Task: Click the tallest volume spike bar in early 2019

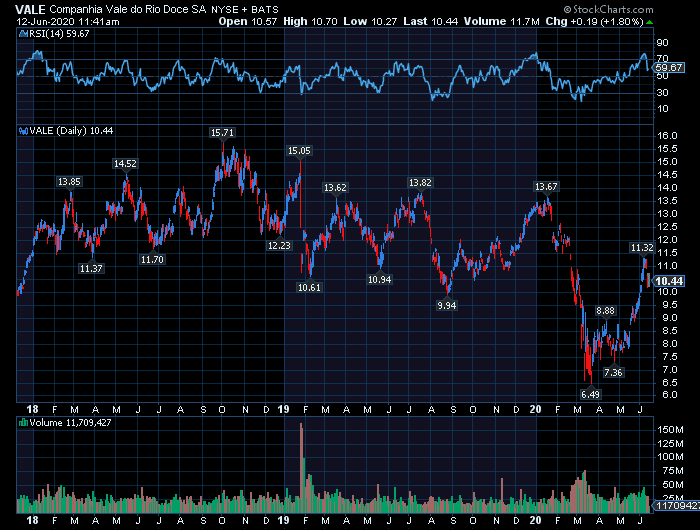Action: click(x=301, y=467)
